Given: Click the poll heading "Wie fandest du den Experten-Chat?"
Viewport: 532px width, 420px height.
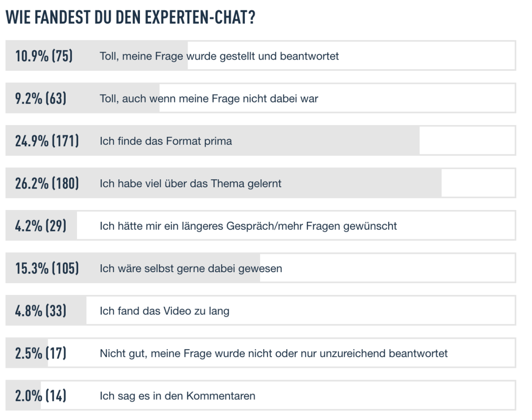Looking at the screenshot, I should [x=130, y=17].
